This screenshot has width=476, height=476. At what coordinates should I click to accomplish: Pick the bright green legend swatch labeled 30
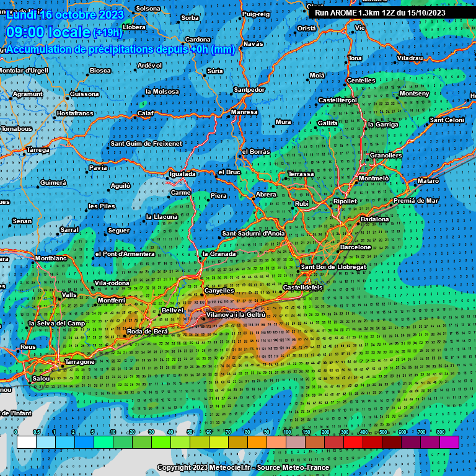coord(161,442)
